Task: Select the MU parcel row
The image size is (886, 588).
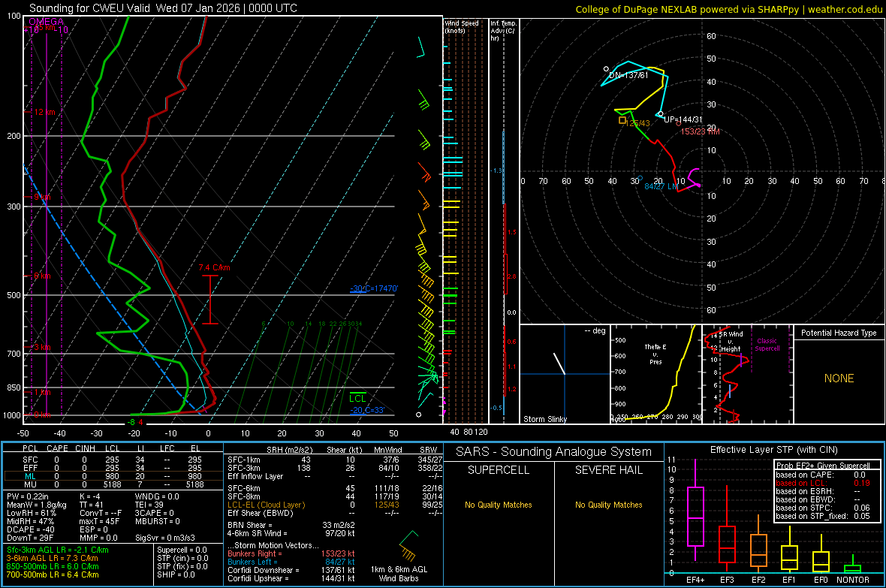Action: coord(113,484)
